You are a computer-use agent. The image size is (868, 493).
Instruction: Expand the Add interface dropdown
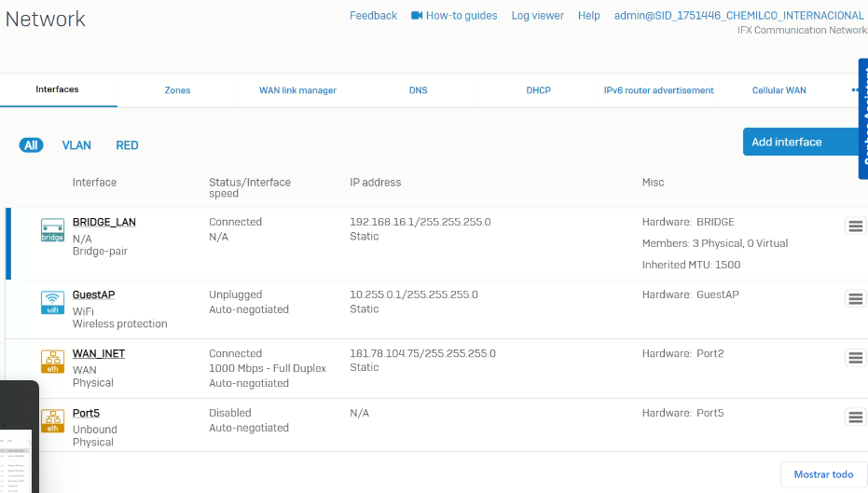click(x=800, y=142)
